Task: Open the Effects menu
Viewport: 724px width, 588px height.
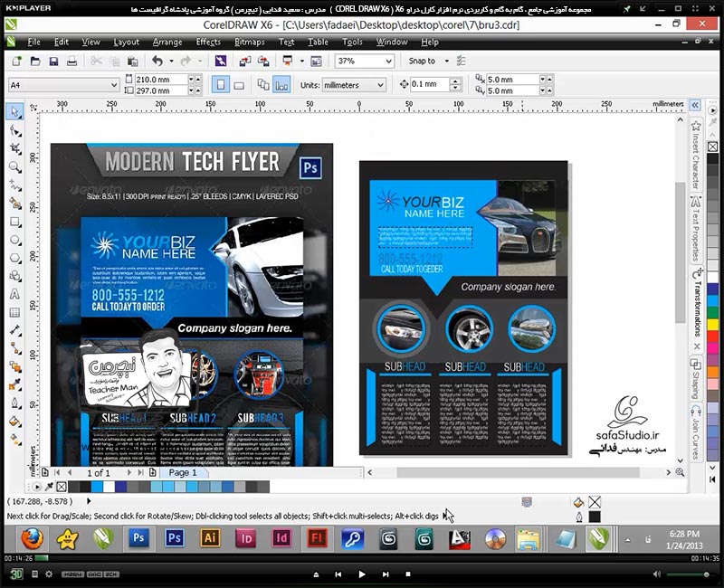Action: click(208, 42)
